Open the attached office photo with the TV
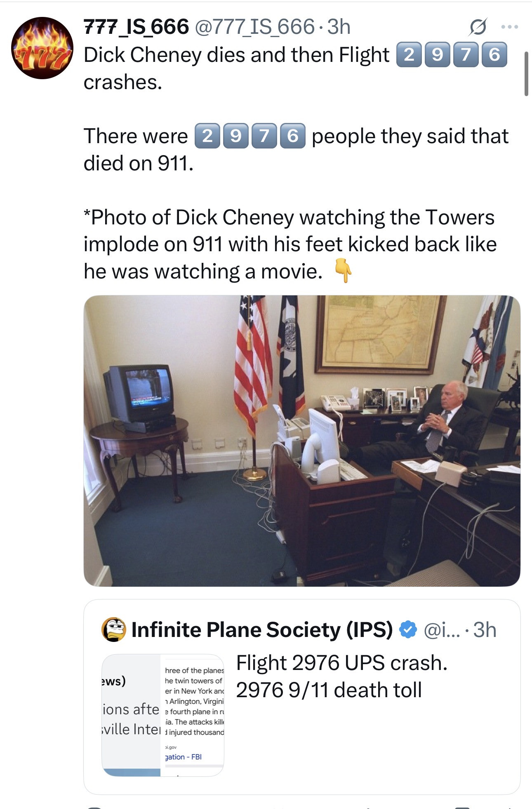Screen dimensions: 532x809 pos(301,441)
